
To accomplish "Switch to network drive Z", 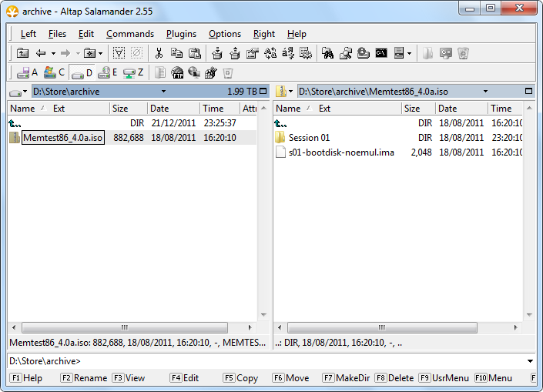I will pyautogui.click(x=133, y=72).
